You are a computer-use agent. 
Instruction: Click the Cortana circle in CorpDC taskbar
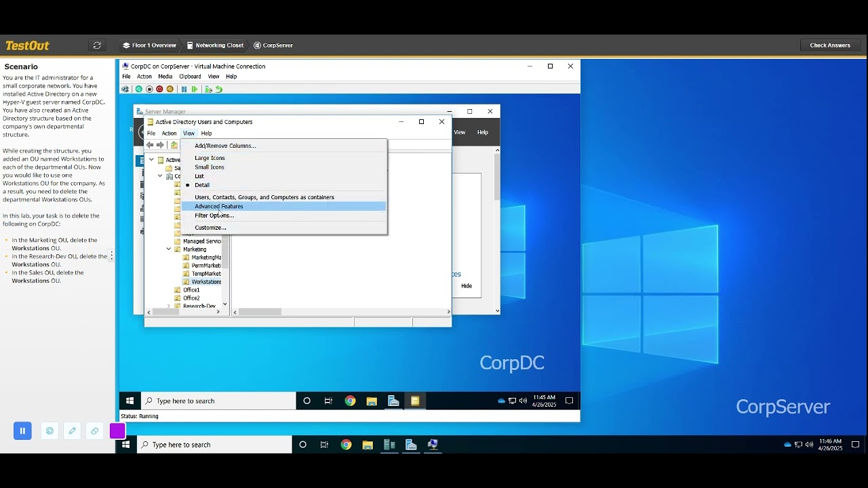(307, 401)
